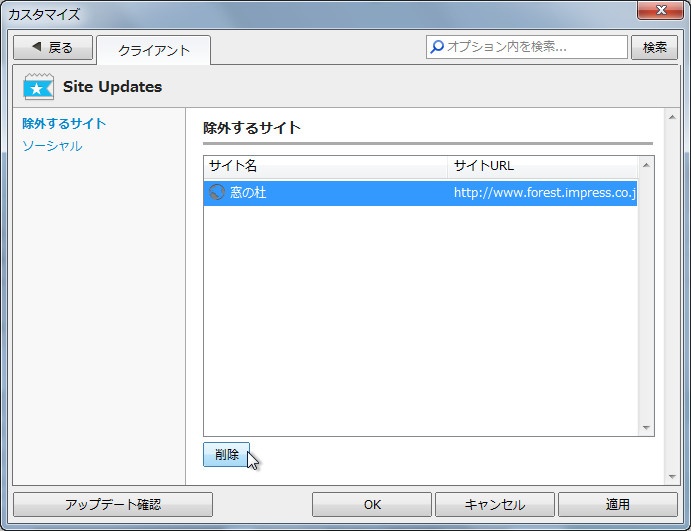Close the カスタマイズ dialog window
The height and width of the screenshot is (531, 691).
point(660,10)
